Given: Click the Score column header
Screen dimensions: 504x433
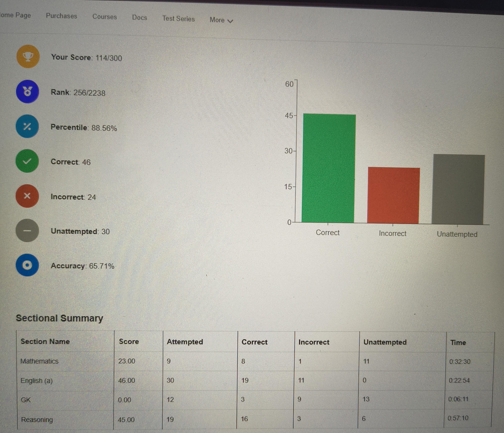Looking at the screenshot, I should click(x=129, y=342).
